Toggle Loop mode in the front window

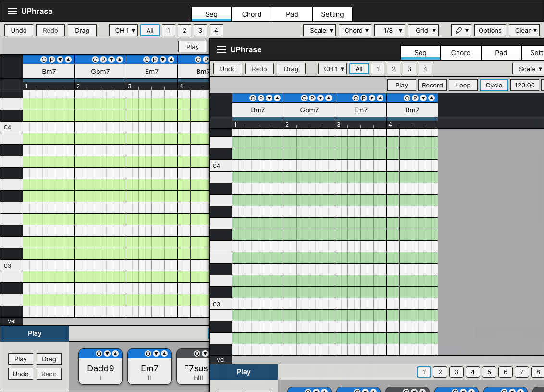click(x=463, y=86)
